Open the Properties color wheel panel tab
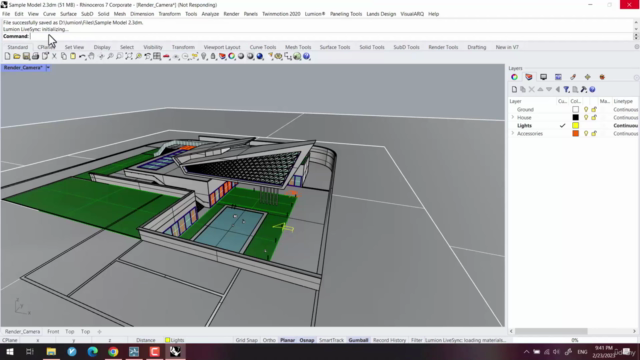640x360 pixels. coord(514,77)
